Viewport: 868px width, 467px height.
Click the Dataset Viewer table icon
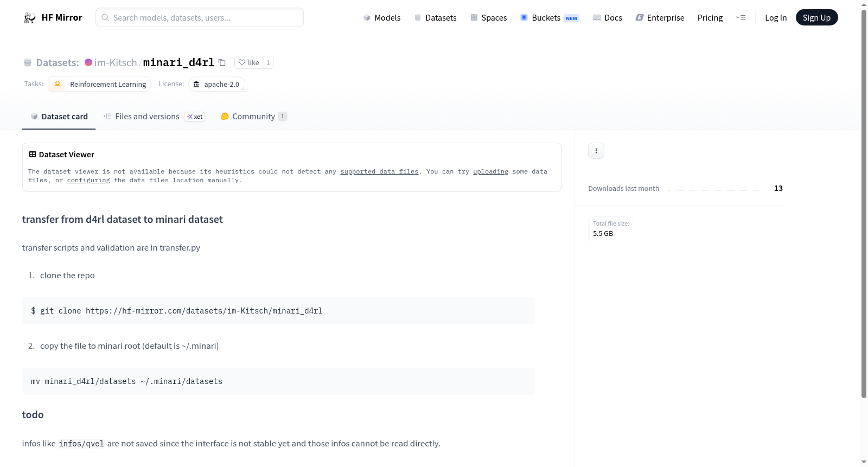point(33,155)
